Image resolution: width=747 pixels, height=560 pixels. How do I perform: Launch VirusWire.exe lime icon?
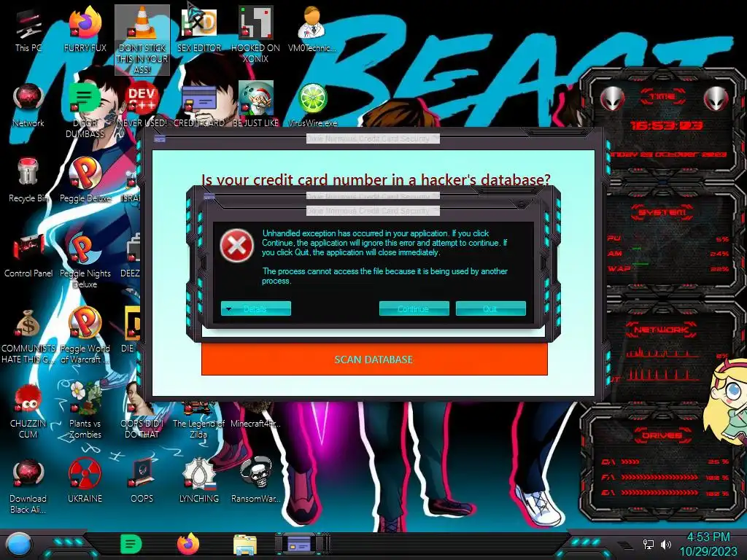coord(312,106)
